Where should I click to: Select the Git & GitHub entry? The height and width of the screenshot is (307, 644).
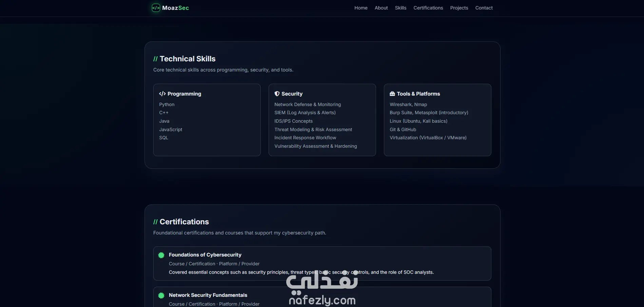[403, 130]
